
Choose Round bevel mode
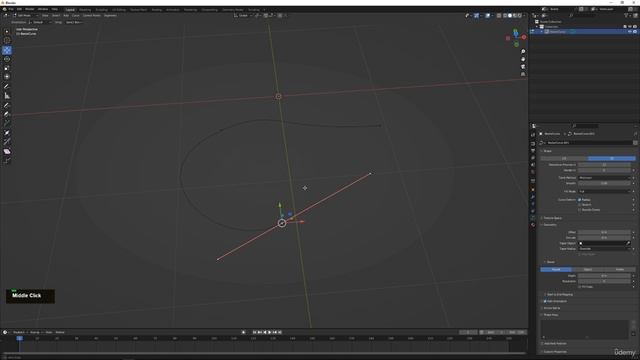[556, 269]
